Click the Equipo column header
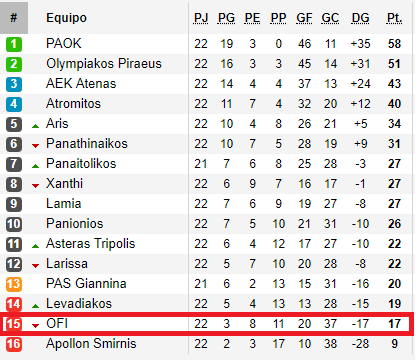 click(66, 18)
